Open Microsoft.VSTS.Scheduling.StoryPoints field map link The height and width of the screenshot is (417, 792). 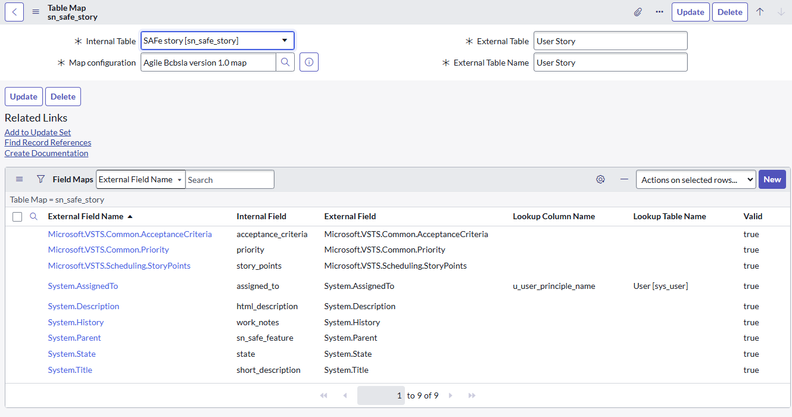click(119, 266)
